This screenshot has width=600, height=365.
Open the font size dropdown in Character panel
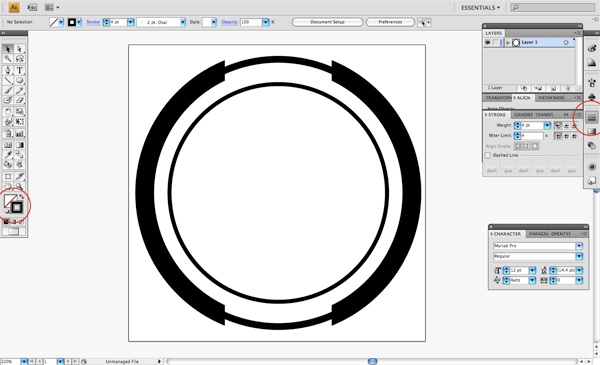[532, 270]
